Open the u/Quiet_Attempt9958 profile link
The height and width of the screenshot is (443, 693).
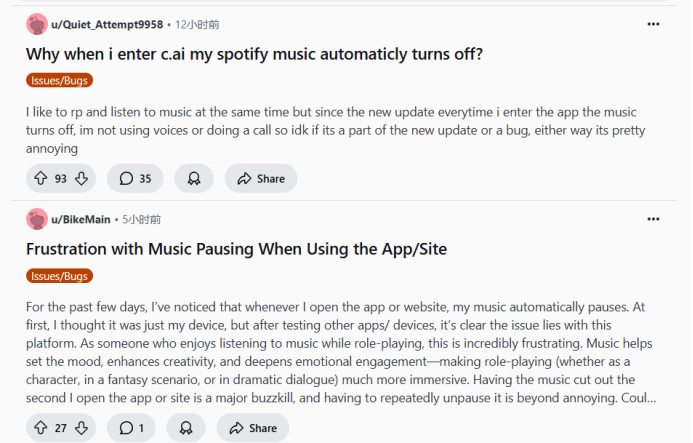tap(107, 24)
